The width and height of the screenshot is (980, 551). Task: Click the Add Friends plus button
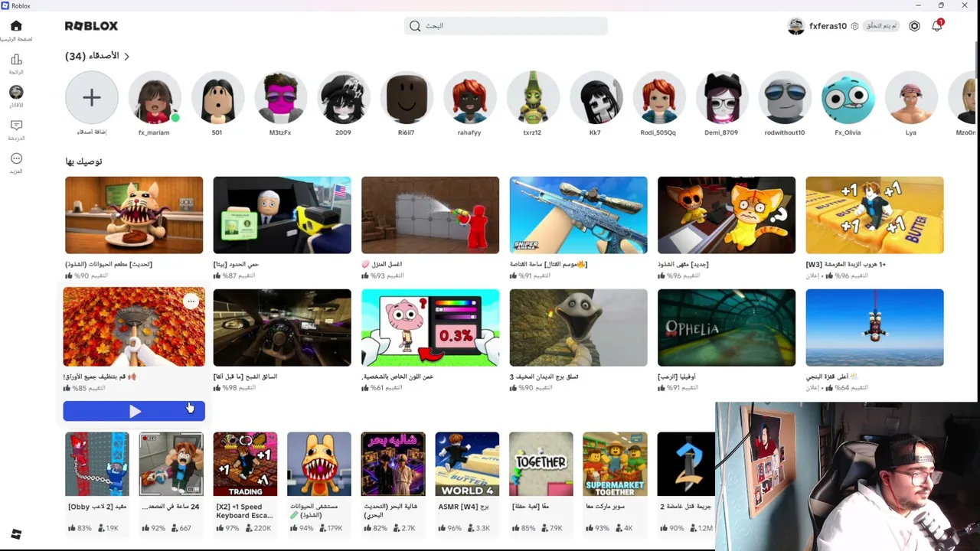click(92, 97)
